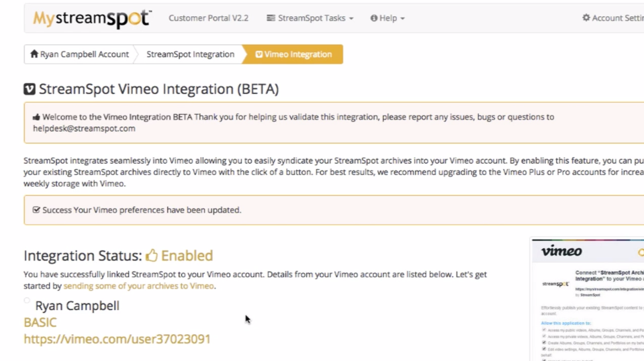Go to StreamSpot Integration breadcrumb
Viewport: 644px width, 361px height.
click(190, 54)
